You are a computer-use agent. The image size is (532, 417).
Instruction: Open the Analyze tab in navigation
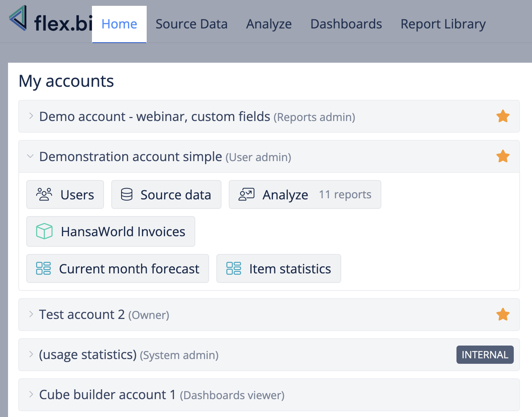(x=269, y=24)
